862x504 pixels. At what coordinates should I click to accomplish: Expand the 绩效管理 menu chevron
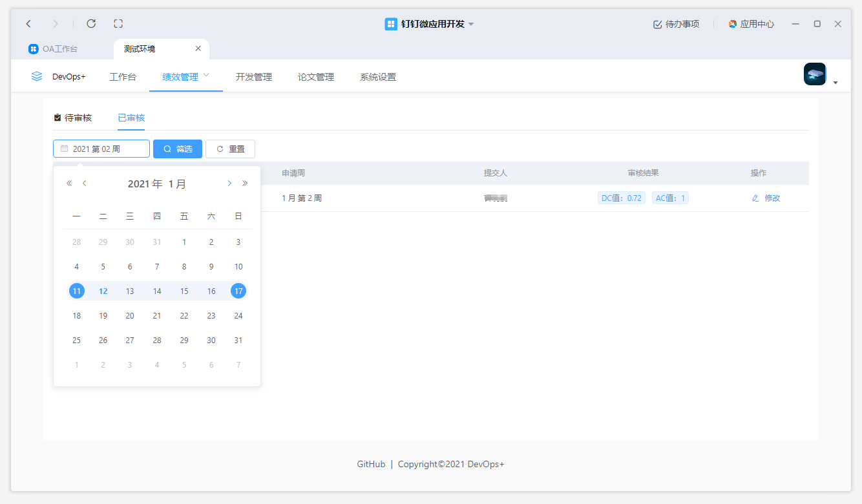pos(207,76)
